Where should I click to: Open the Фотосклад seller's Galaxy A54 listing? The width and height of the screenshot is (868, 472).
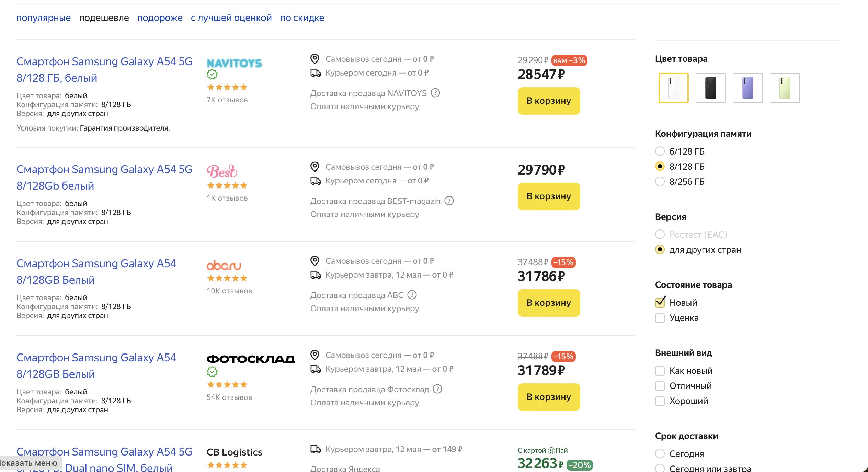click(96, 366)
